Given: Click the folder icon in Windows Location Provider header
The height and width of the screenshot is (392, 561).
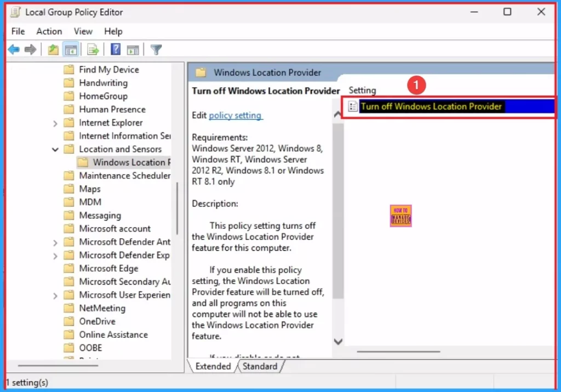Looking at the screenshot, I should click(x=201, y=72).
